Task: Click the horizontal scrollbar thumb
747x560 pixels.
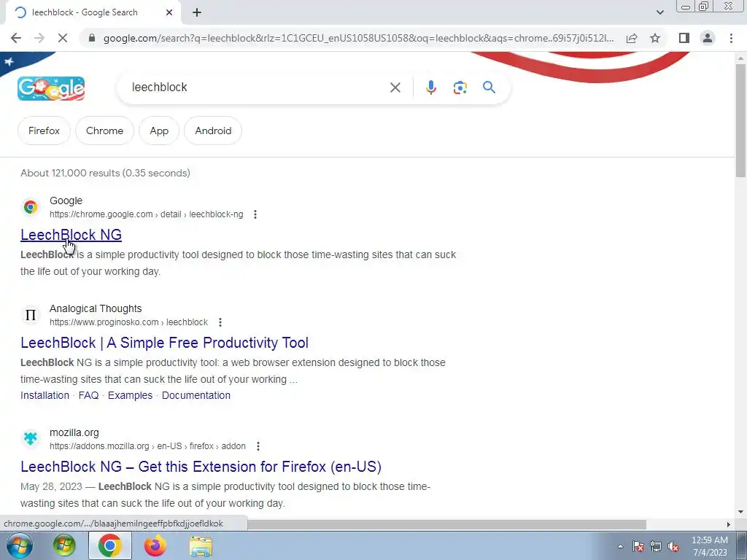Action: 447,524
